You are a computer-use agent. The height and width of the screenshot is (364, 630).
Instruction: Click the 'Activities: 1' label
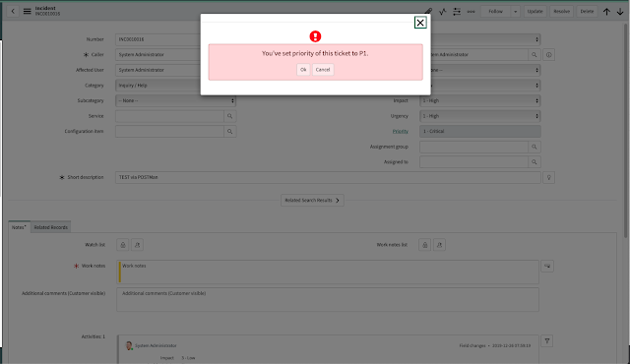94,336
